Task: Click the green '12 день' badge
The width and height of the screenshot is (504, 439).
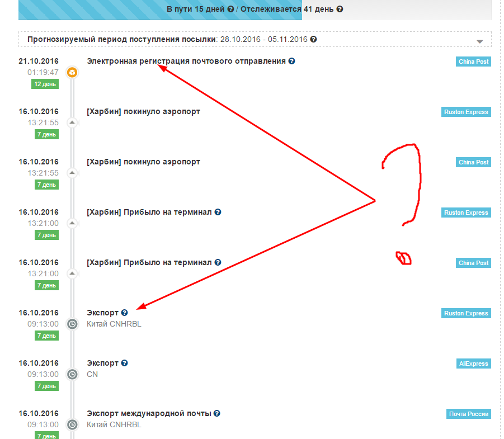Action: click(x=45, y=84)
